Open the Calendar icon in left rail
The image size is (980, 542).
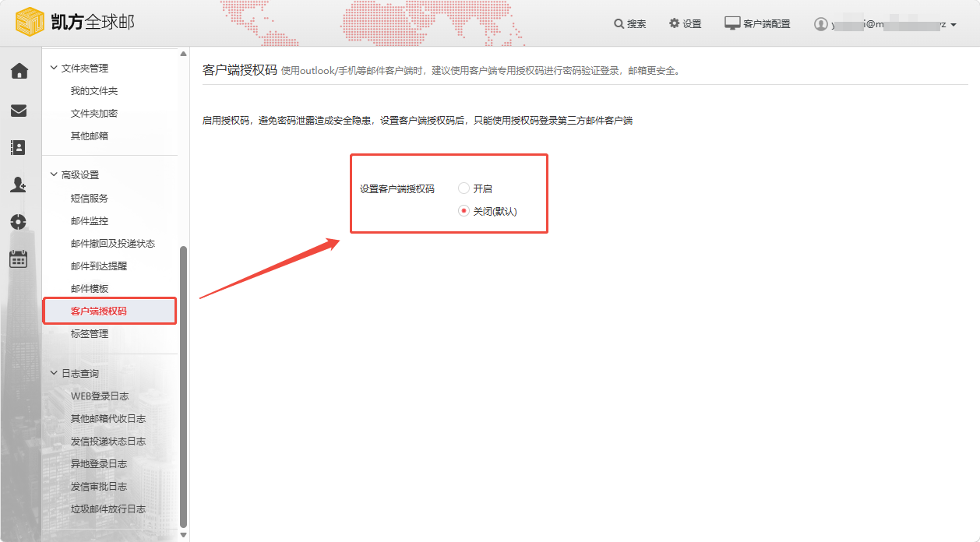click(x=19, y=259)
